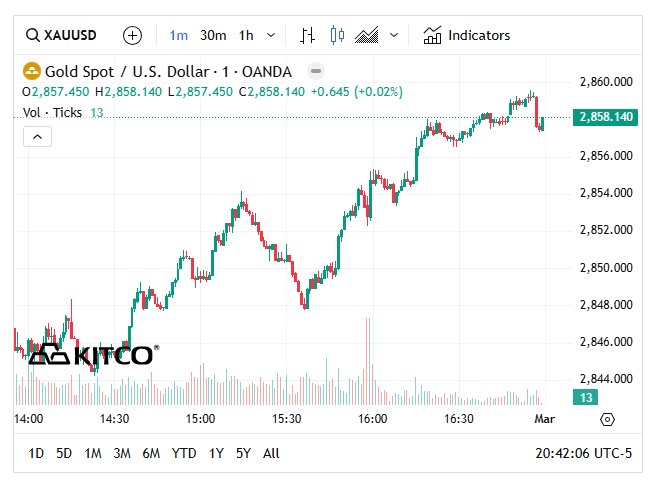Select the bars chart style icon
The height and width of the screenshot is (482, 649).
(307, 35)
